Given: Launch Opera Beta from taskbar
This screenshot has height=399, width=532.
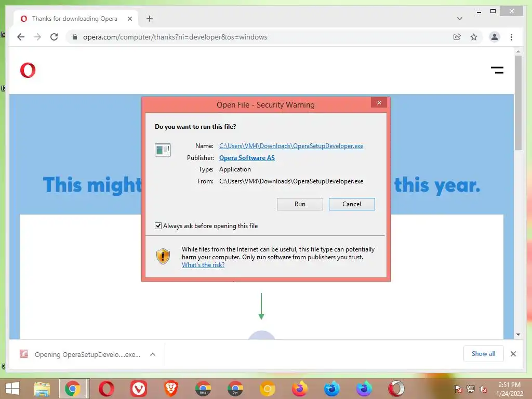Looking at the screenshot, I should [396, 389].
